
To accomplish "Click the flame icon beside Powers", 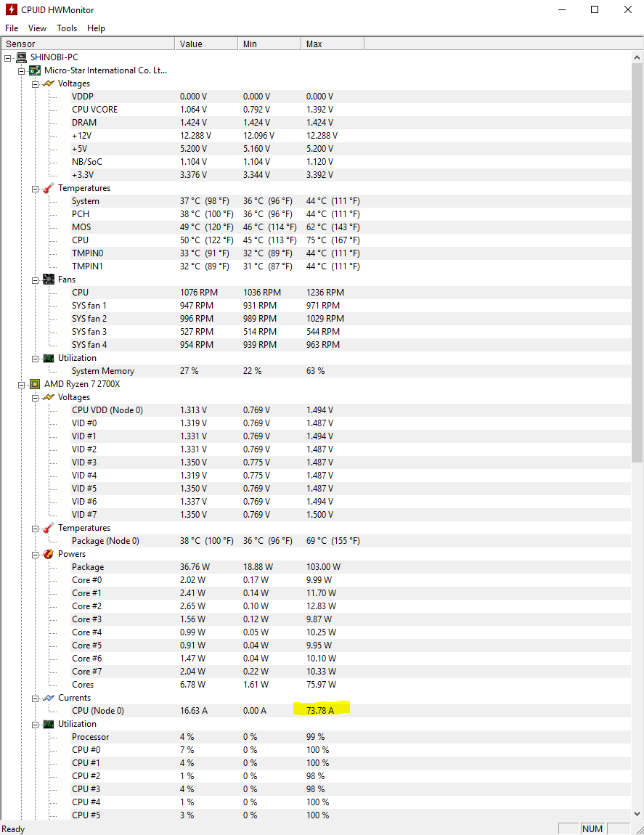I will (x=49, y=554).
